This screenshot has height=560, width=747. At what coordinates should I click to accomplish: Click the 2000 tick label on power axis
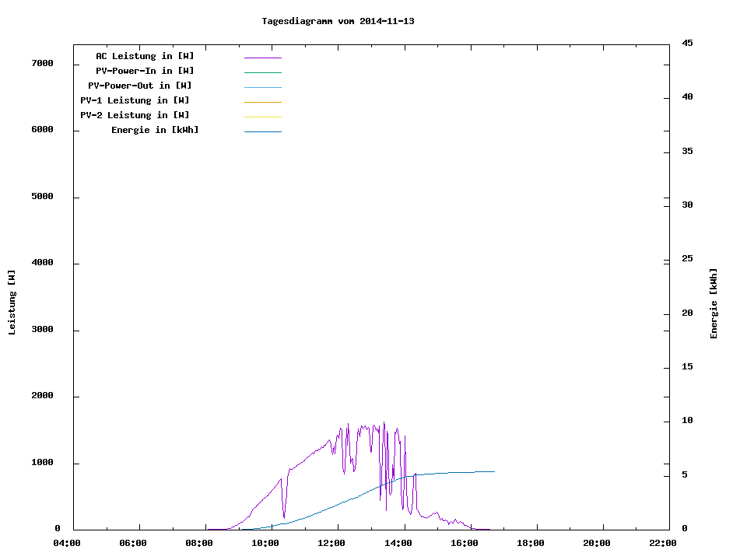[43, 396]
